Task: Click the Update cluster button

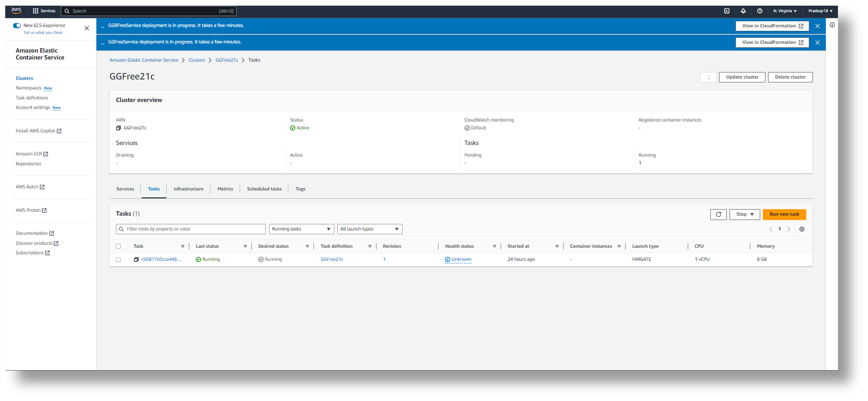Action: pos(742,77)
